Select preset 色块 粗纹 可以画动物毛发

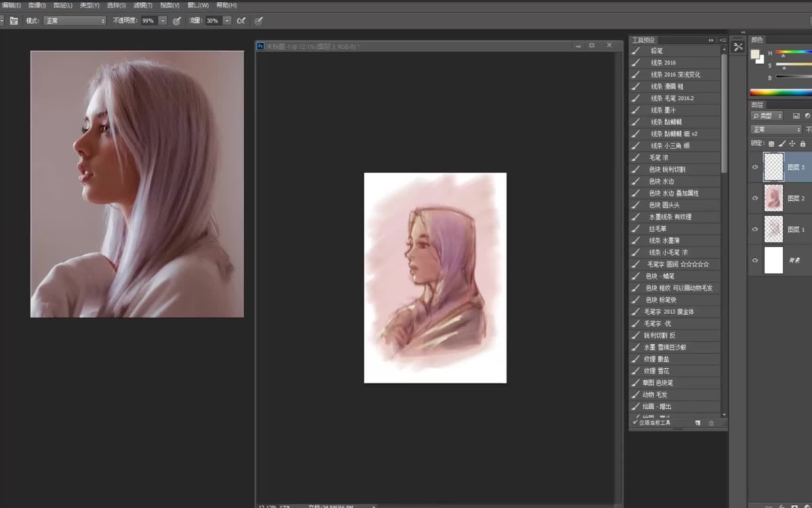[674, 288]
